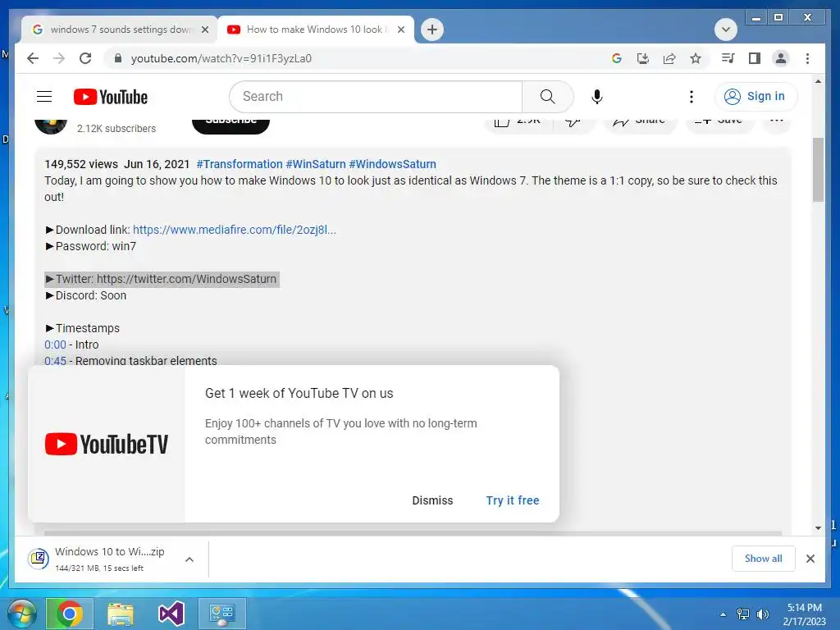Jump to timestamp 0:00 Intro
The image size is (840, 630).
coord(55,345)
